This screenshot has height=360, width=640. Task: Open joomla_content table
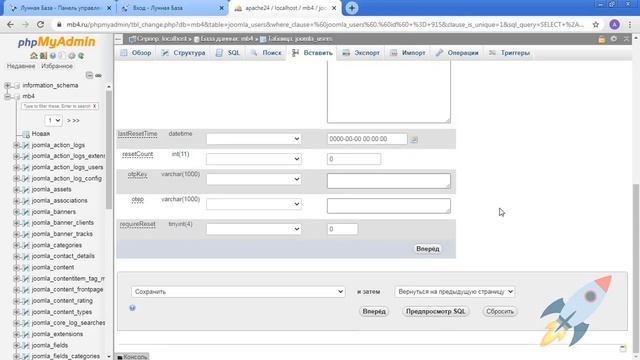click(x=53, y=267)
